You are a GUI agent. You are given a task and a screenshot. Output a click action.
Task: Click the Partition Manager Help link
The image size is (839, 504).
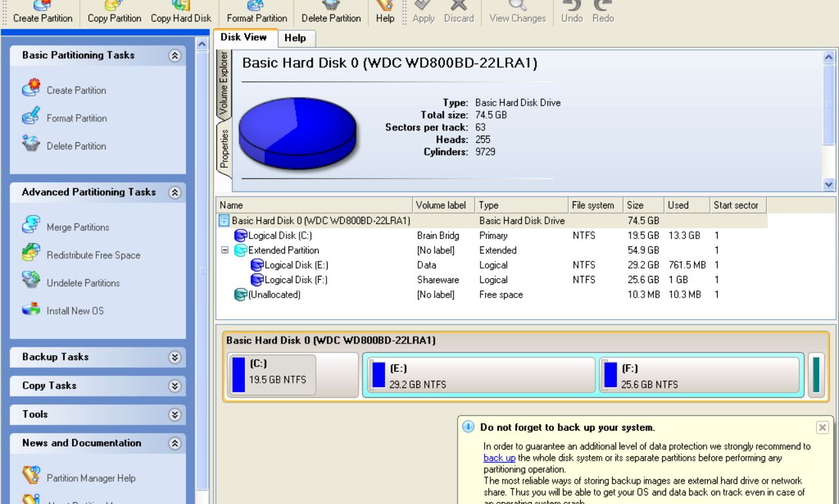coord(91,478)
